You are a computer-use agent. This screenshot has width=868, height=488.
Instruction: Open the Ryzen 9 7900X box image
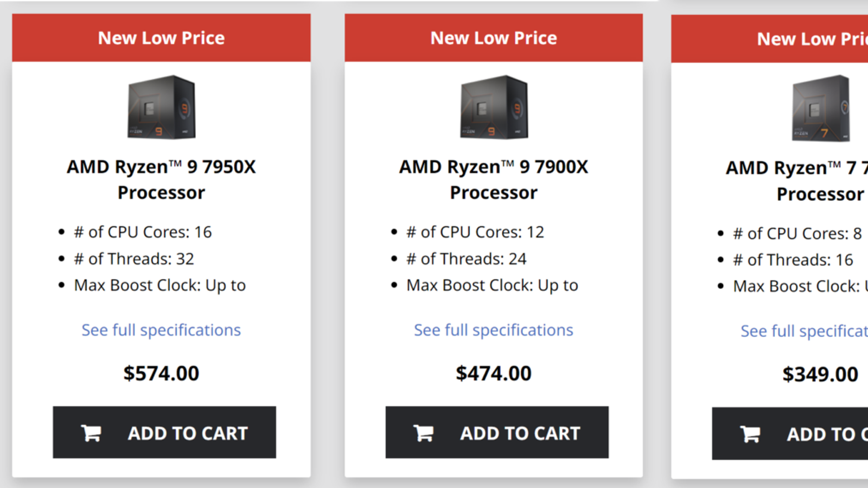pos(494,107)
